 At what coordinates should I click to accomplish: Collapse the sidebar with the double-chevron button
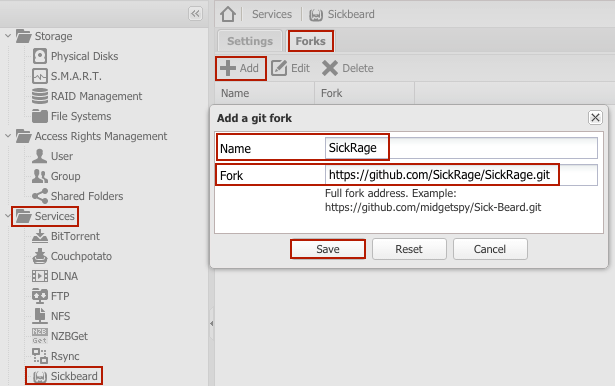(195, 14)
